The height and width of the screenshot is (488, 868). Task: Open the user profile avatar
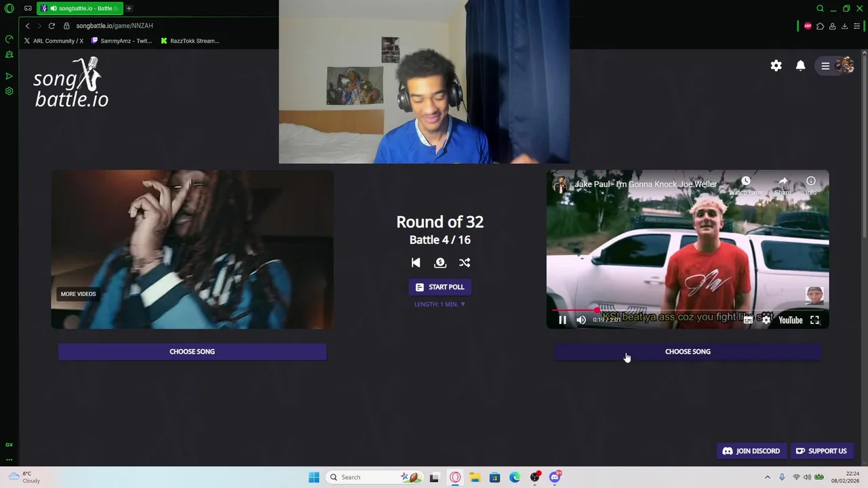(845, 66)
